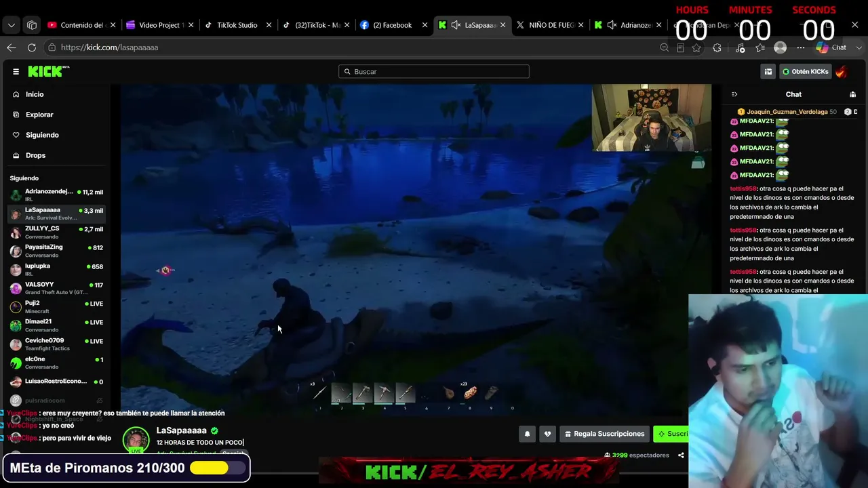The height and width of the screenshot is (488, 868).
Task: Click the broken heart unfollow button
Action: click(547, 434)
